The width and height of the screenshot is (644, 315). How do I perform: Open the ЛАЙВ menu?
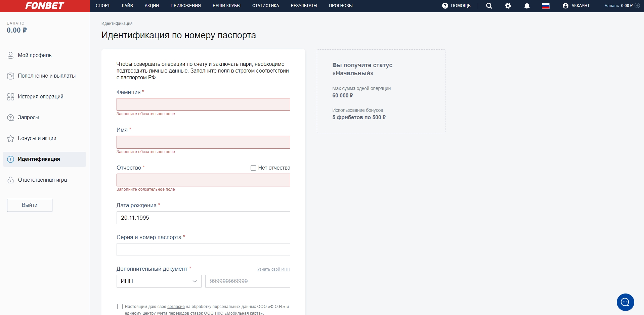pyautogui.click(x=127, y=6)
